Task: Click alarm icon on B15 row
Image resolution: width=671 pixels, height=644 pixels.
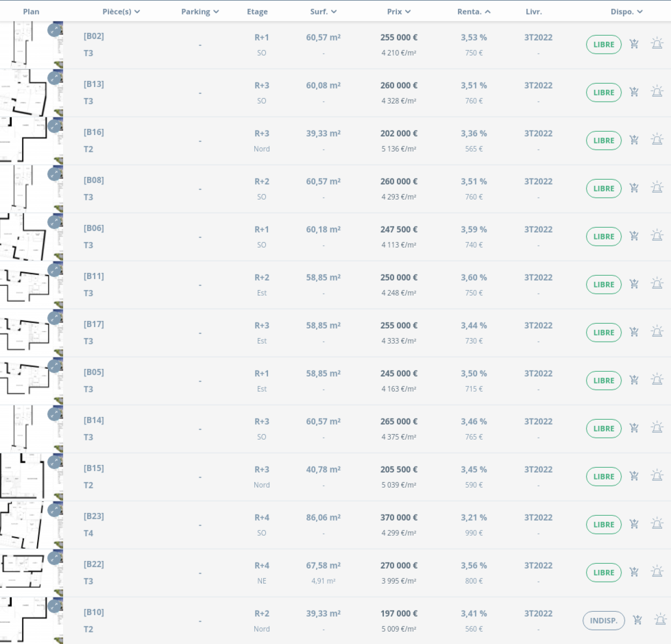Action: [x=657, y=476]
